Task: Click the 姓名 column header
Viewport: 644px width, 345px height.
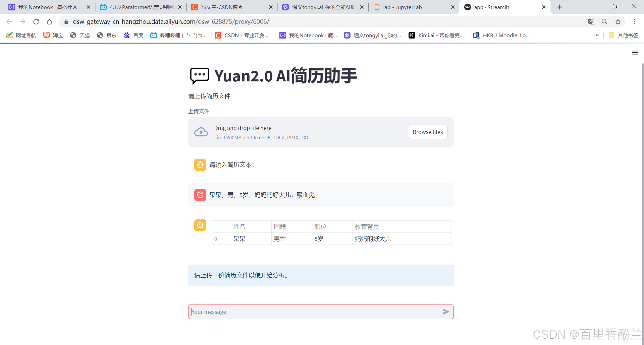Action: (x=251, y=227)
